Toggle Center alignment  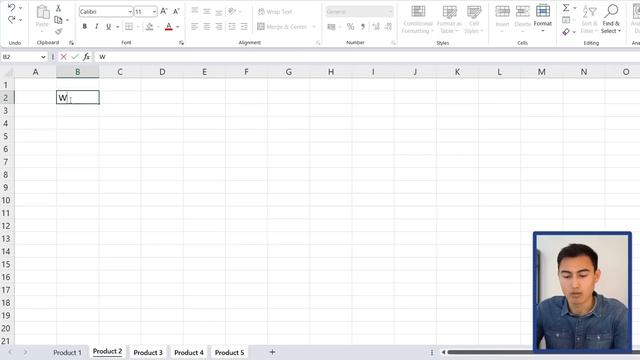(x=207, y=27)
